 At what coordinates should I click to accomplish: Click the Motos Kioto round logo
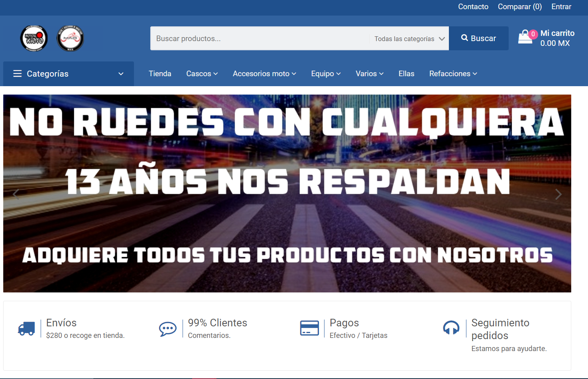[x=34, y=38]
